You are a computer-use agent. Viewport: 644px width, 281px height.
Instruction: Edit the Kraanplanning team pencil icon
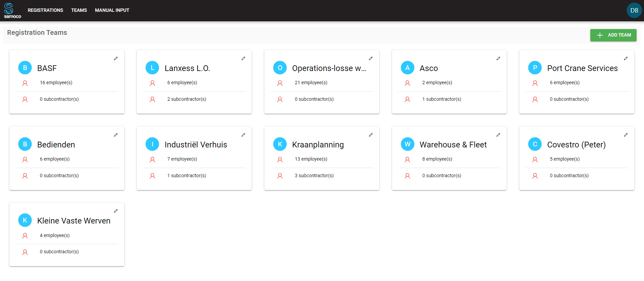point(371,135)
